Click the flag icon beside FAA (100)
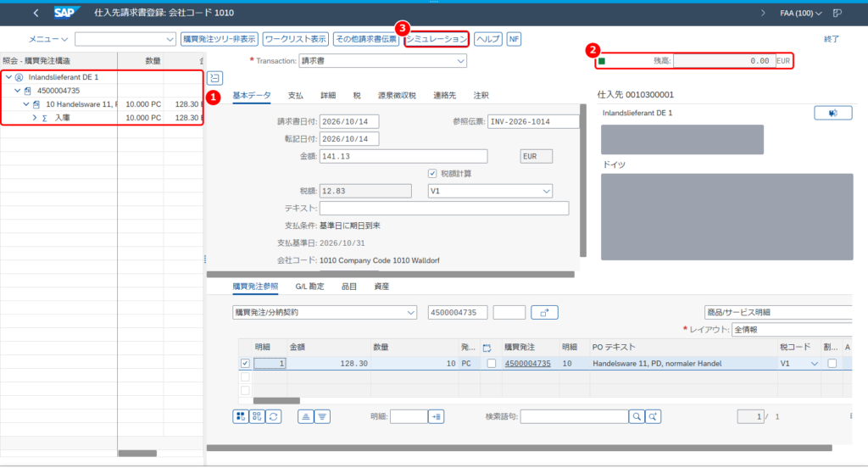Screen dimensions: 868x468 click(837, 13)
